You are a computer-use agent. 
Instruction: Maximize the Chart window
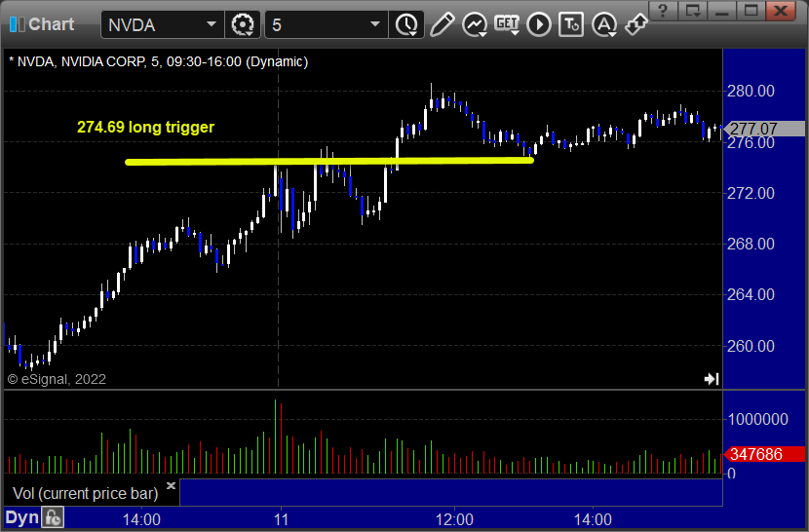point(751,11)
